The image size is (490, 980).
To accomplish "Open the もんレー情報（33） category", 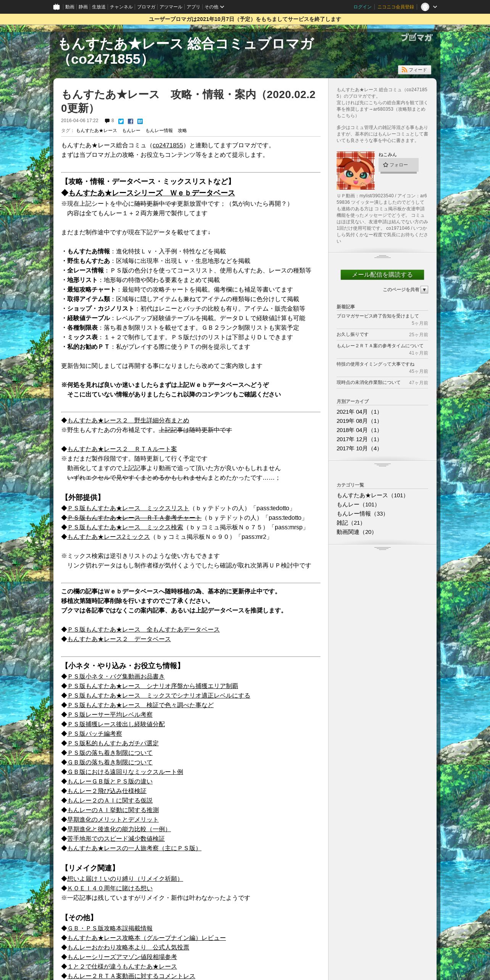I will (x=363, y=514).
